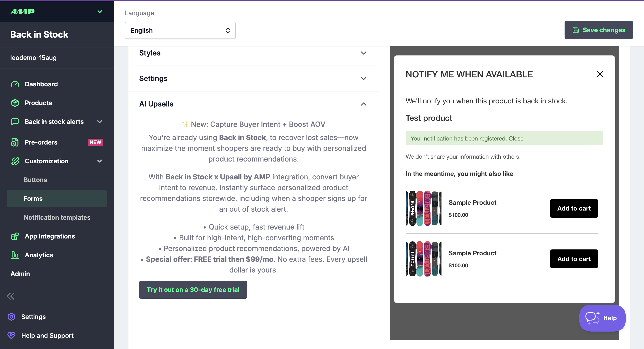The height and width of the screenshot is (349, 644).
Task: Click Close link in registered notification
Action: pyautogui.click(x=516, y=138)
